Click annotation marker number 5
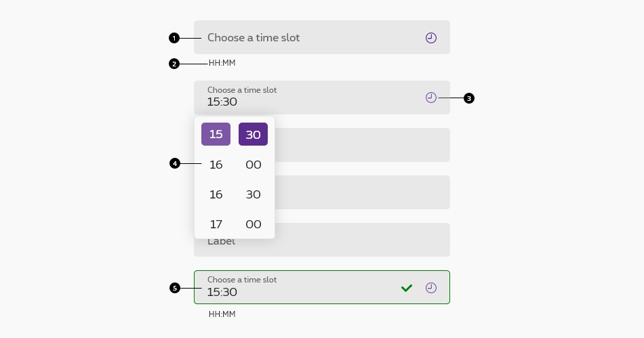The height and width of the screenshot is (338, 644). [x=175, y=288]
